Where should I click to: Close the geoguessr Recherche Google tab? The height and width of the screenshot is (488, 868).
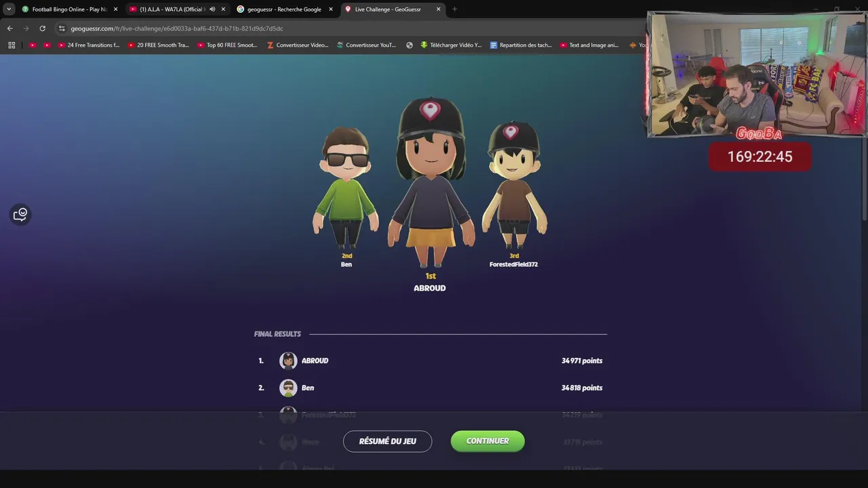coord(331,9)
